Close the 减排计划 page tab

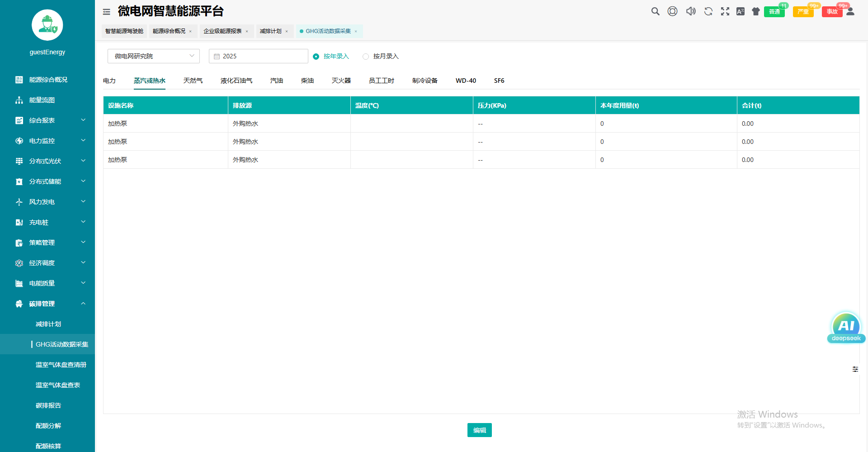pyautogui.click(x=287, y=31)
